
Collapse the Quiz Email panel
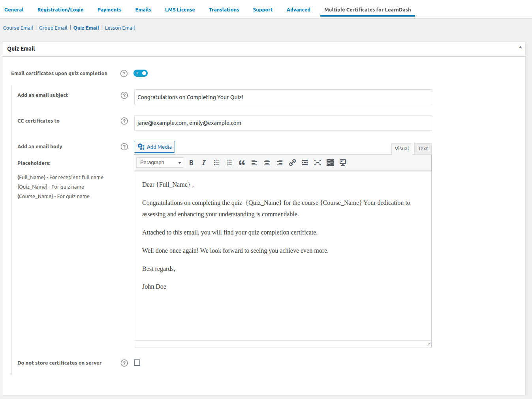point(520,47)
